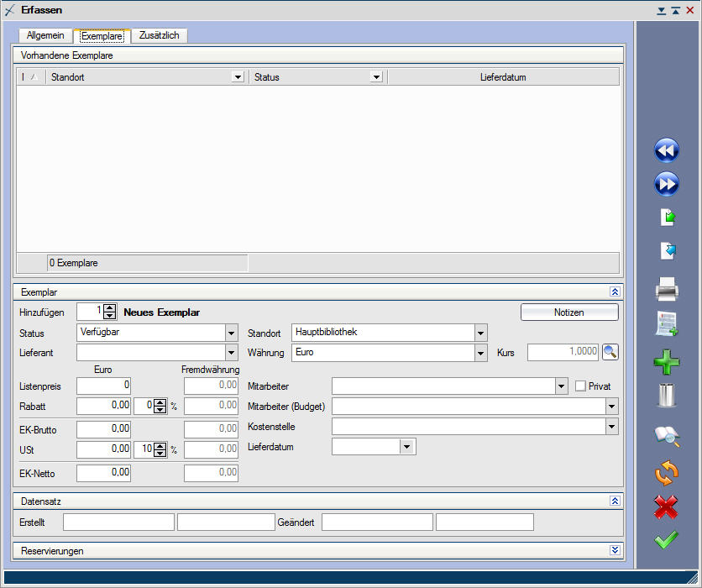Click the trash can delete icon
Image resolution: width=702 pixels, height=588 pixels.
click(666, 395)
